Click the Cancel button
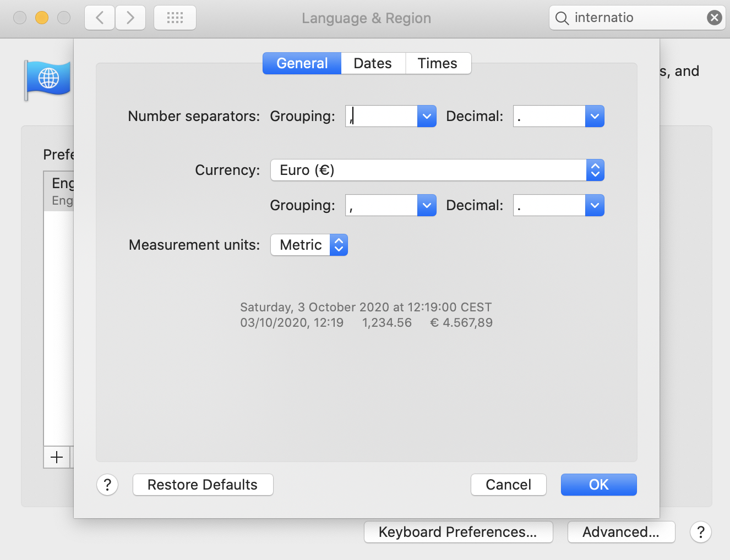 pos(509,485)
